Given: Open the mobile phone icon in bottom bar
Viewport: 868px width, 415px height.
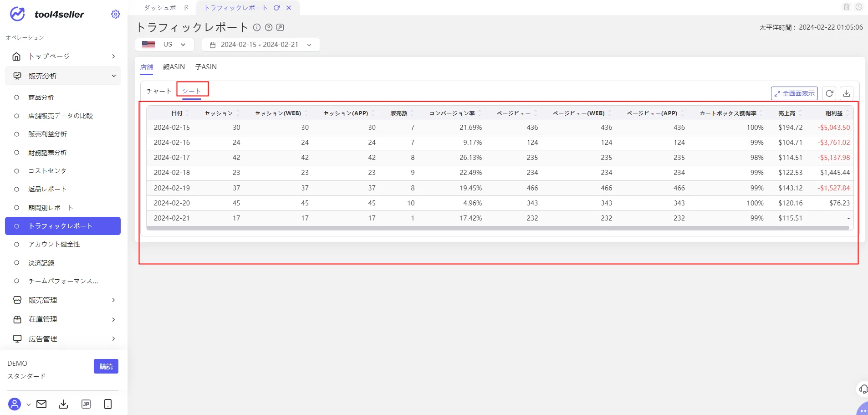Looking at the screenshot, I should [x=108, y=404].
